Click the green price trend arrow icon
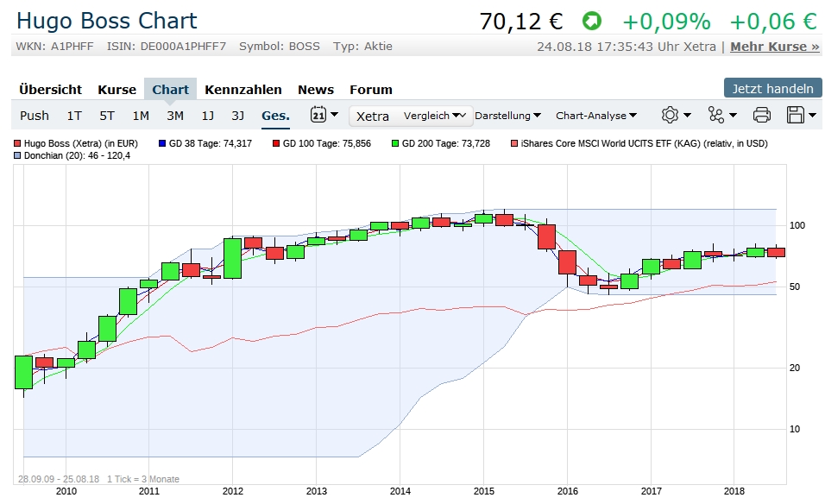 tap(591, 21)
